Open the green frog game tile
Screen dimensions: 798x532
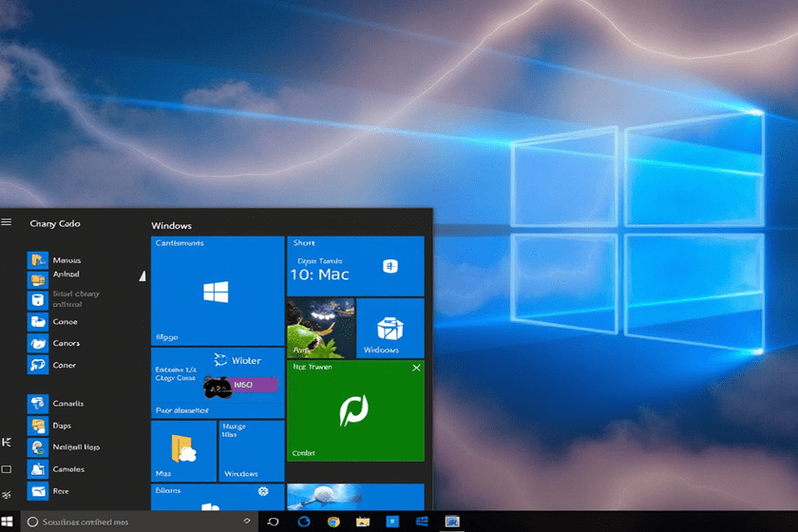[x=321, y=328]
